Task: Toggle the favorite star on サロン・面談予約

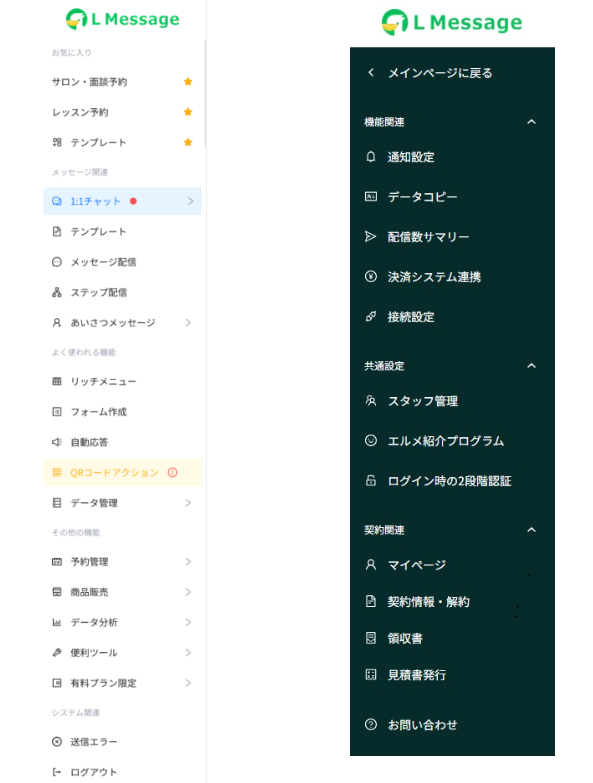Action: tap(188, 81)
